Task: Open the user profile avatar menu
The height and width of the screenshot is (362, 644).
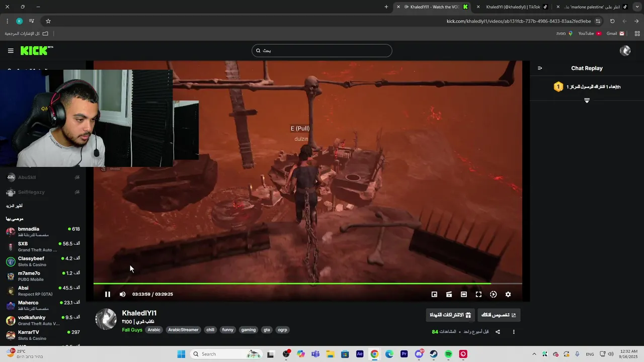Action: click(625, 51)
